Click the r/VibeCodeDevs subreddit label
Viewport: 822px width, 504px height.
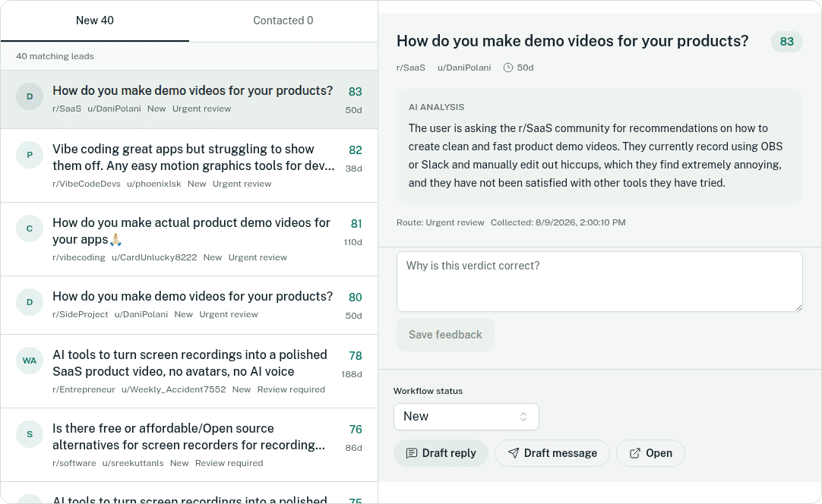pos(87,184)
